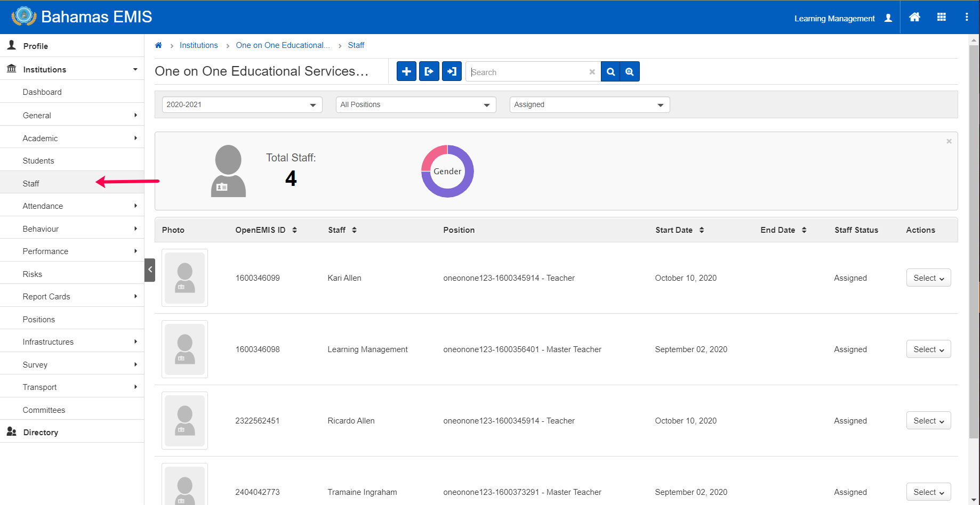Click the Bahamas EMIS logo emblem
The width and height of the screenshot is (980, 505).
click(24, 17)
